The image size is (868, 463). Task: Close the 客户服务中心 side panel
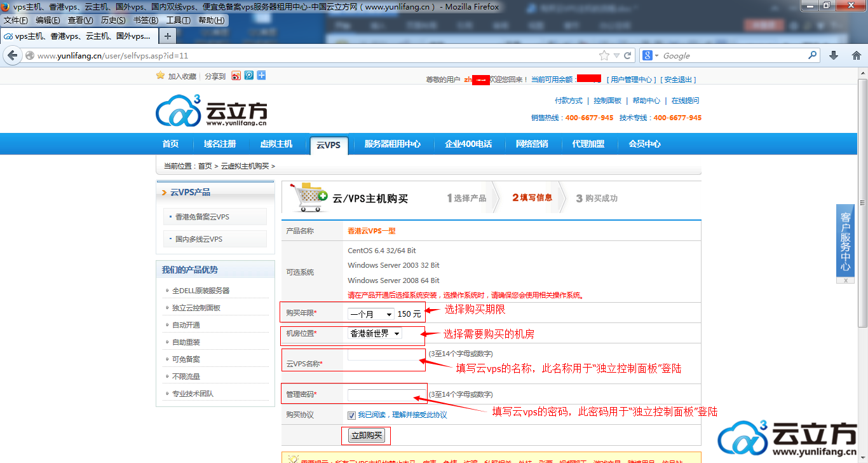[845, 280]
